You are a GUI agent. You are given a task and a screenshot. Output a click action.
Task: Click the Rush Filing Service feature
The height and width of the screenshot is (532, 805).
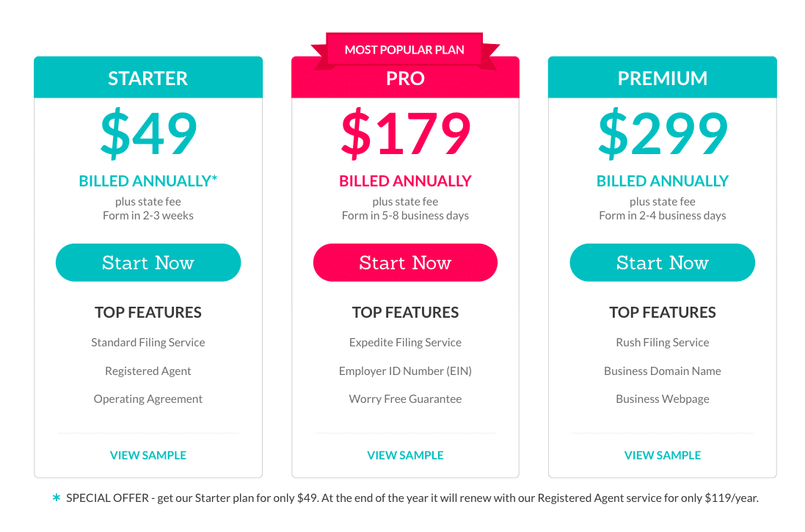tap(663, 343)
